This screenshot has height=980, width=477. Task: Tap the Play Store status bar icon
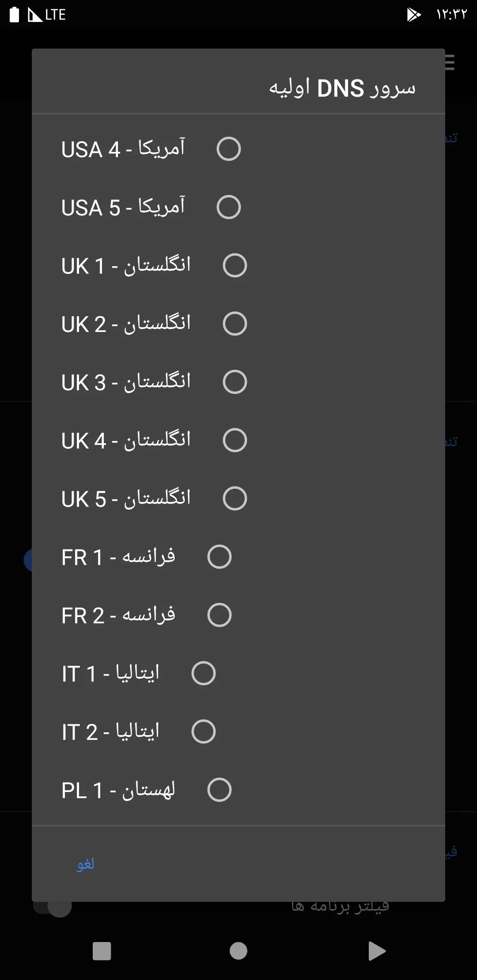[413, 15]
